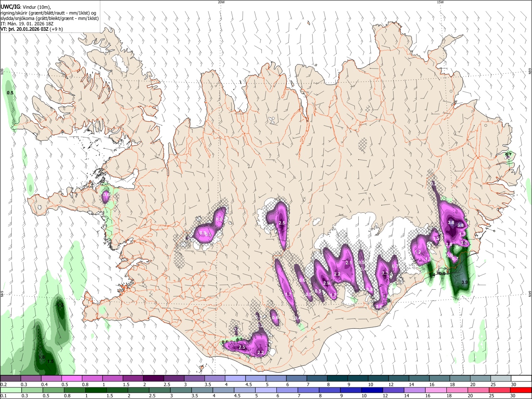532x399 pixels.
Task: Click the '7' label in the upper legend row
Action: pos(308,384)
